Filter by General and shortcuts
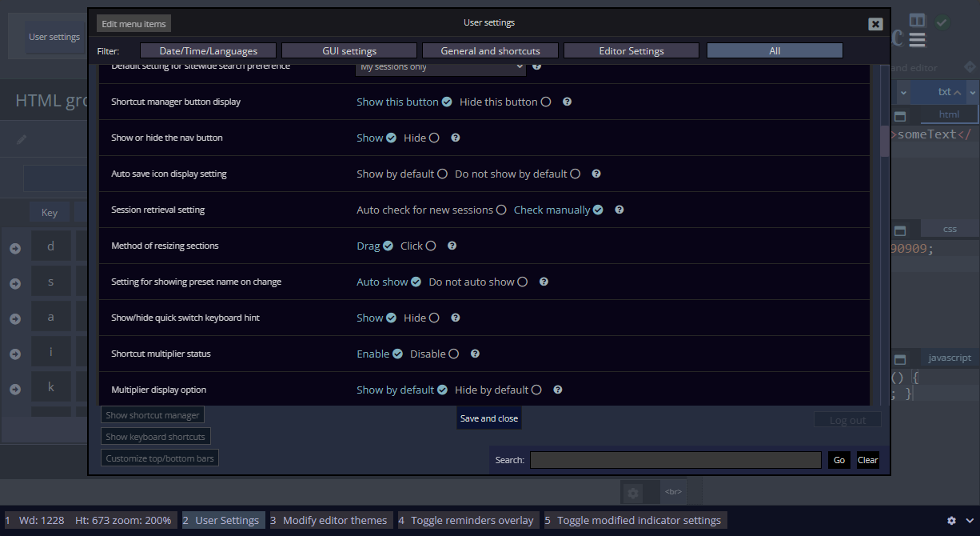Viewport: 980px width, 536px height. pos(491,50)
